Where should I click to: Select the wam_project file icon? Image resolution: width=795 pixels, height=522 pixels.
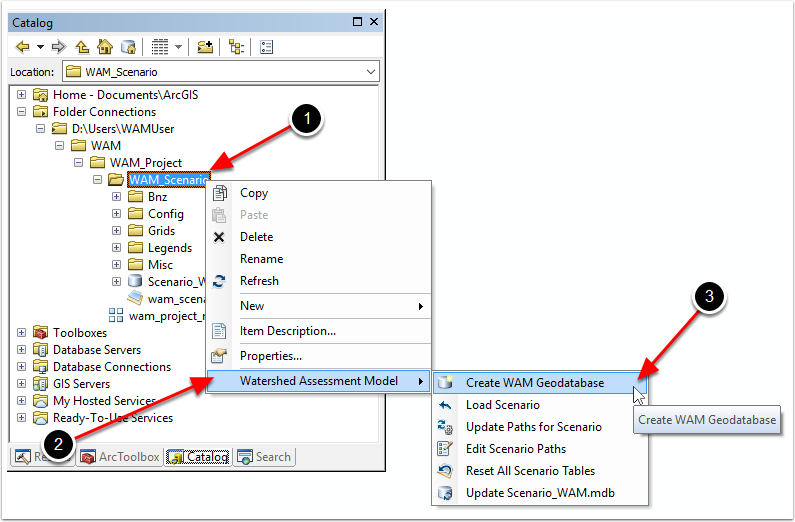click(x=116, y=315)
